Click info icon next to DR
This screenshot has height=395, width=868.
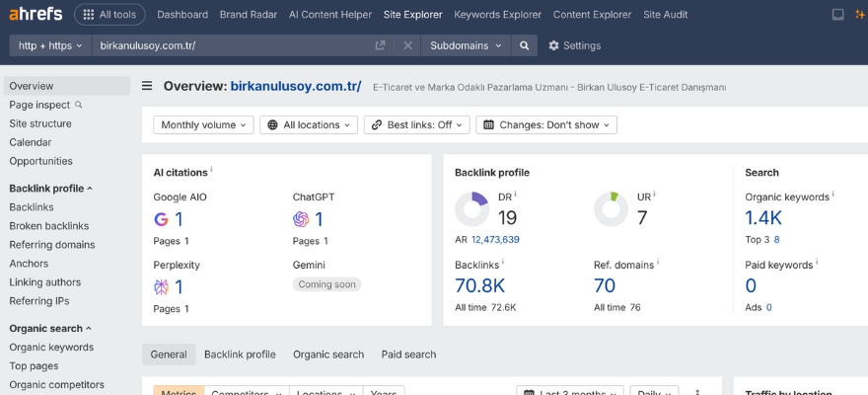point(515,194)
